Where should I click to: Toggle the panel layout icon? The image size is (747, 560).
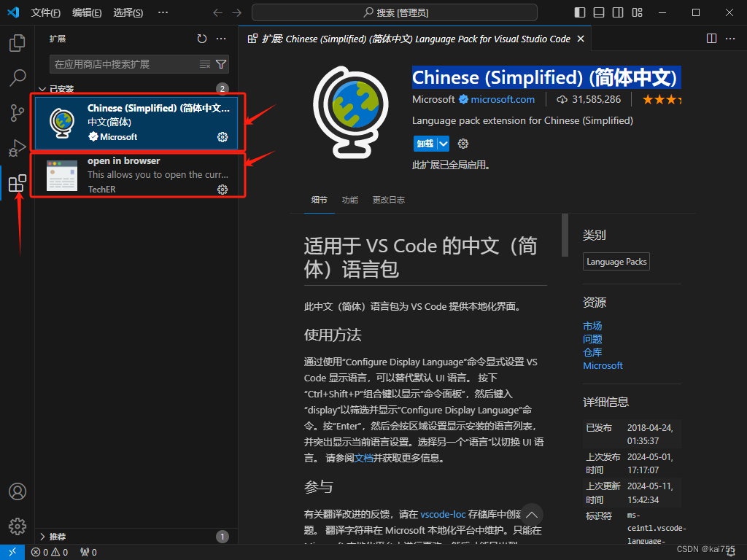599,12
